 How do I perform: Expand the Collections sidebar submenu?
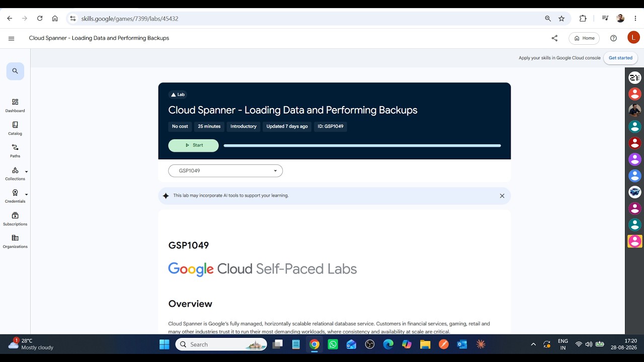26,172
